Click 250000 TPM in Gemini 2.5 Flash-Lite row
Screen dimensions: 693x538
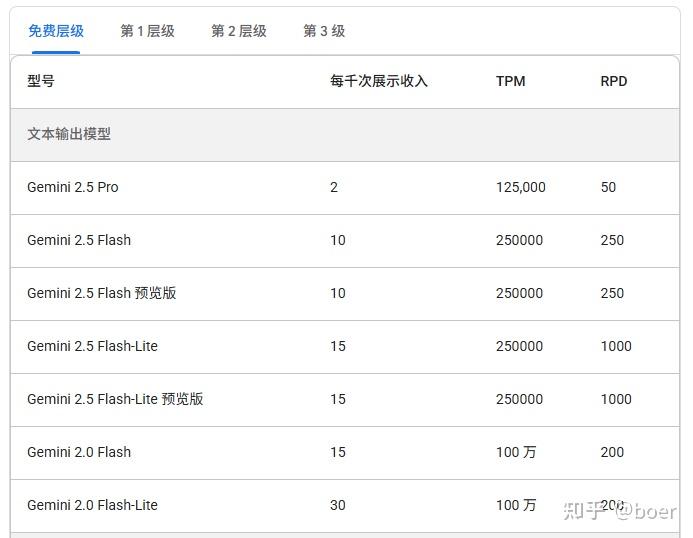pyautogui.click(x=519, y=346)
